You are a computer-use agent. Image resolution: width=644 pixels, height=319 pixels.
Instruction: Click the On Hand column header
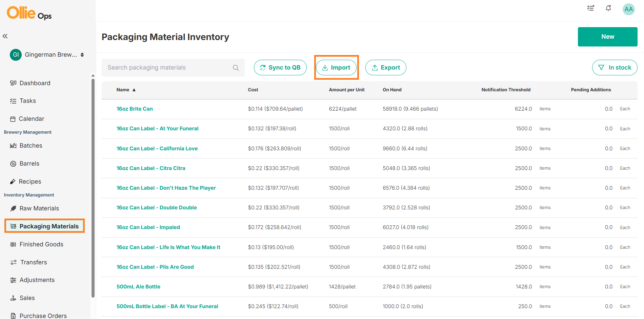(392, 90)
